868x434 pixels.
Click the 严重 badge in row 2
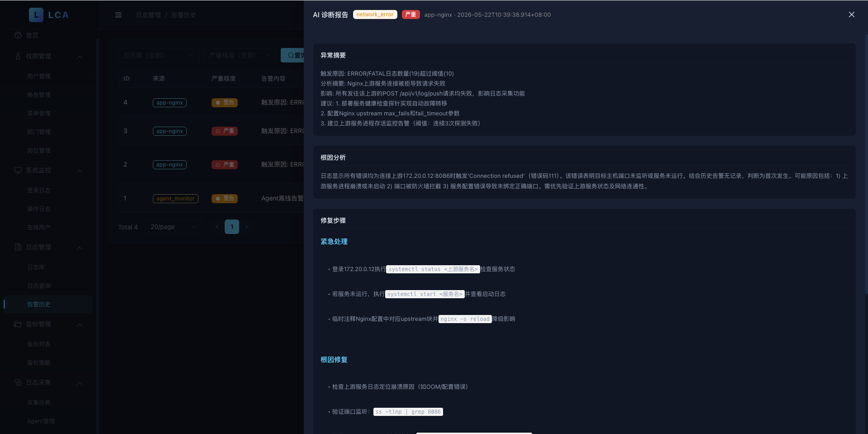point(225,165)
